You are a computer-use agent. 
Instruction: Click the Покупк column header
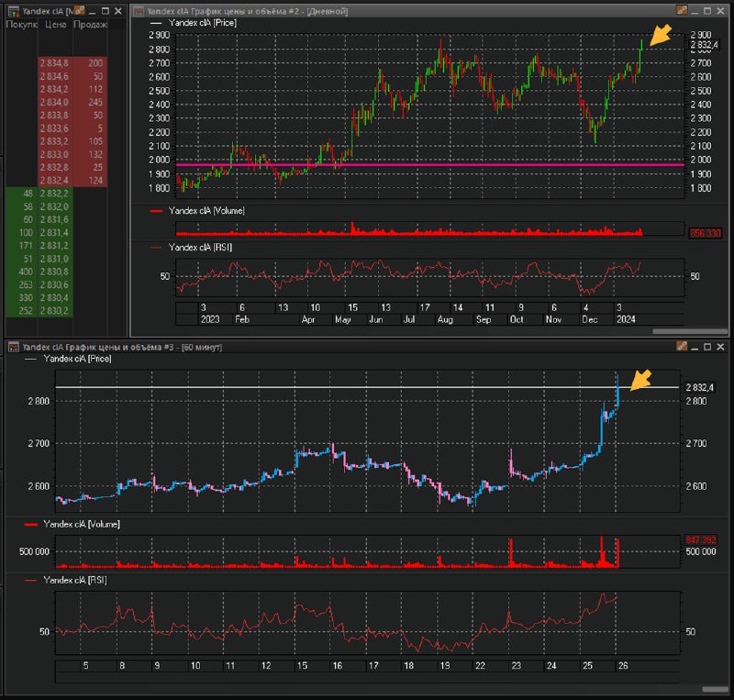point(21,25)
